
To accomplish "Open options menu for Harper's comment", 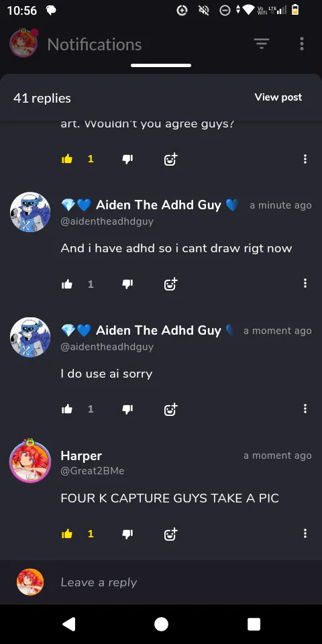I will pos(305,533).
